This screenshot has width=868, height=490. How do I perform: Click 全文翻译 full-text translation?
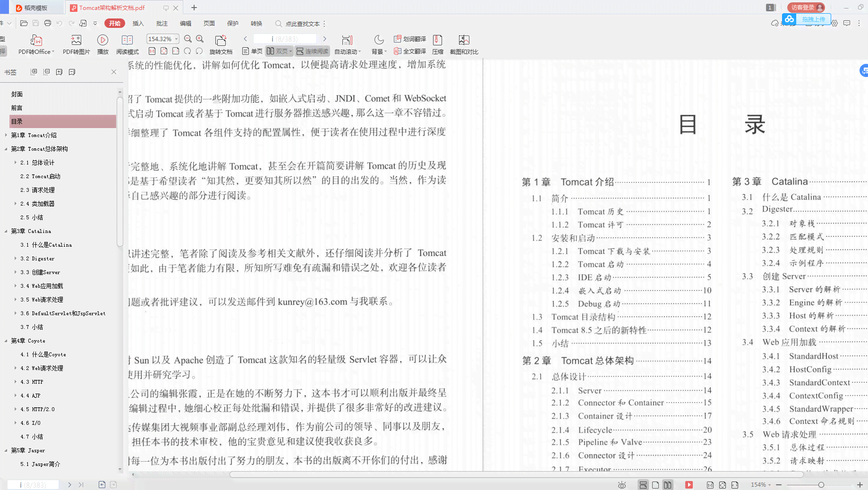click(x=410, y=51)
